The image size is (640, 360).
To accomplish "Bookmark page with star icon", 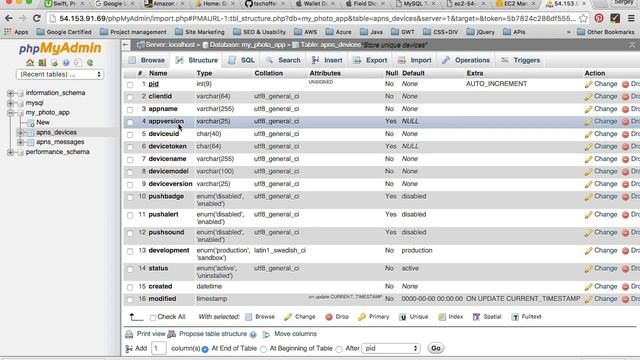I will 583,18.
